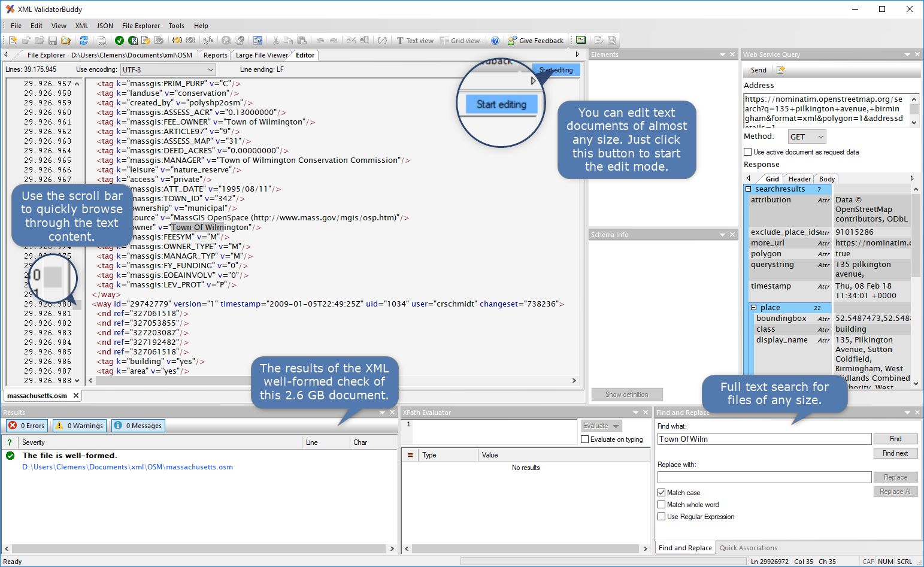The width and height of the screenshot is (924, 567).
Task: Close the Schema Info panel
Action: [x=732, y=235]
